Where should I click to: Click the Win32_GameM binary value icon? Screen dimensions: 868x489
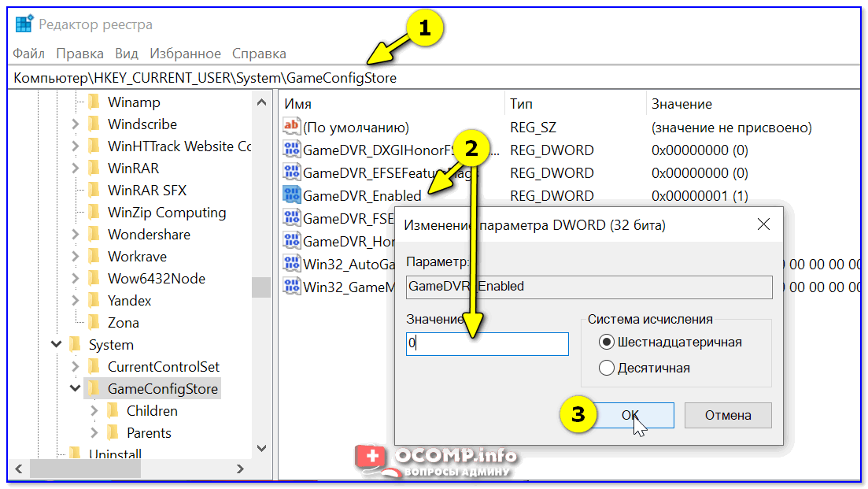[x=292, y=287]
